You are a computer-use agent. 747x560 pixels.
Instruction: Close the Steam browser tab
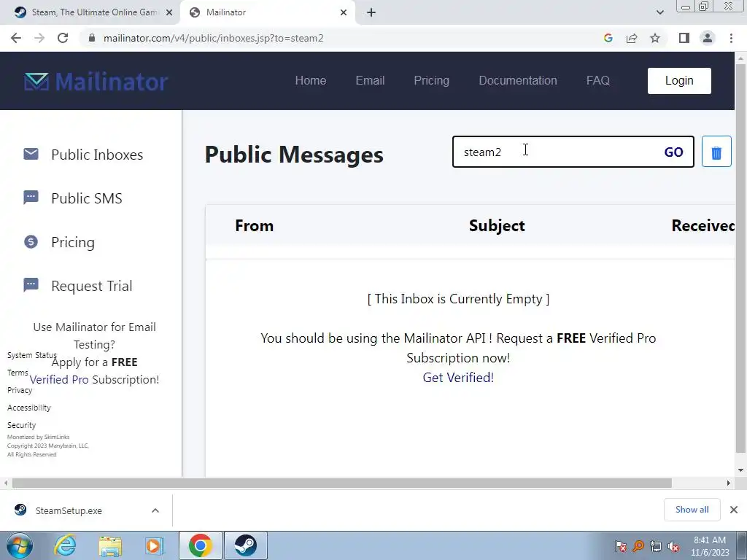[169, 12]
